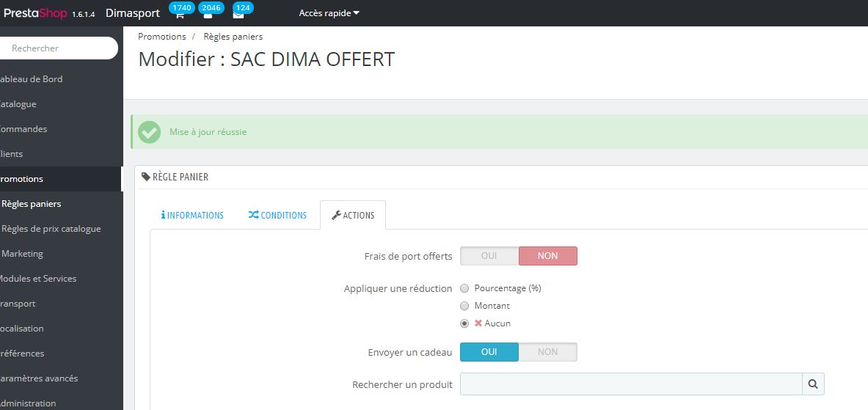Switch to the Actions tab
The width and height of the screenshot is (868, 410).
click(353, 215)
